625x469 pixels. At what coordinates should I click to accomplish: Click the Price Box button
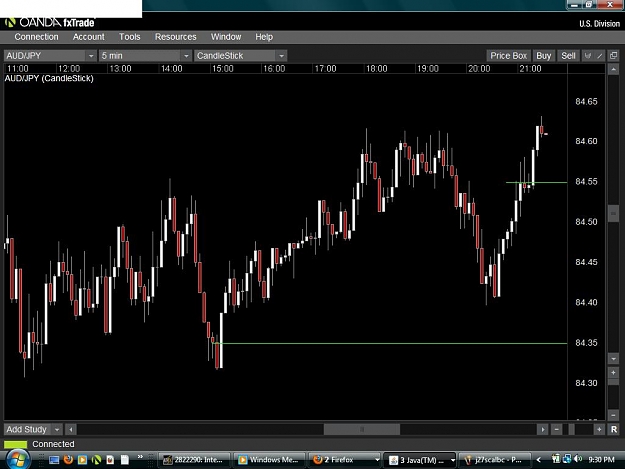(x=509, y=56)
